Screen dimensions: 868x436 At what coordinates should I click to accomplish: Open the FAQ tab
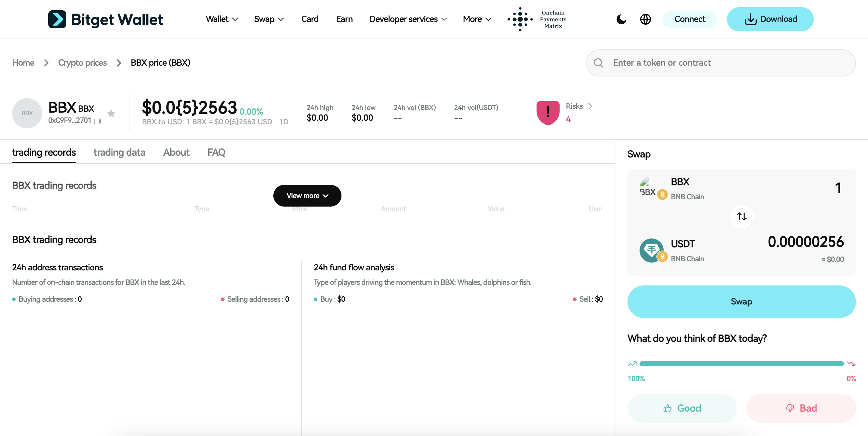pyautogui.click(x=216, y=153)
